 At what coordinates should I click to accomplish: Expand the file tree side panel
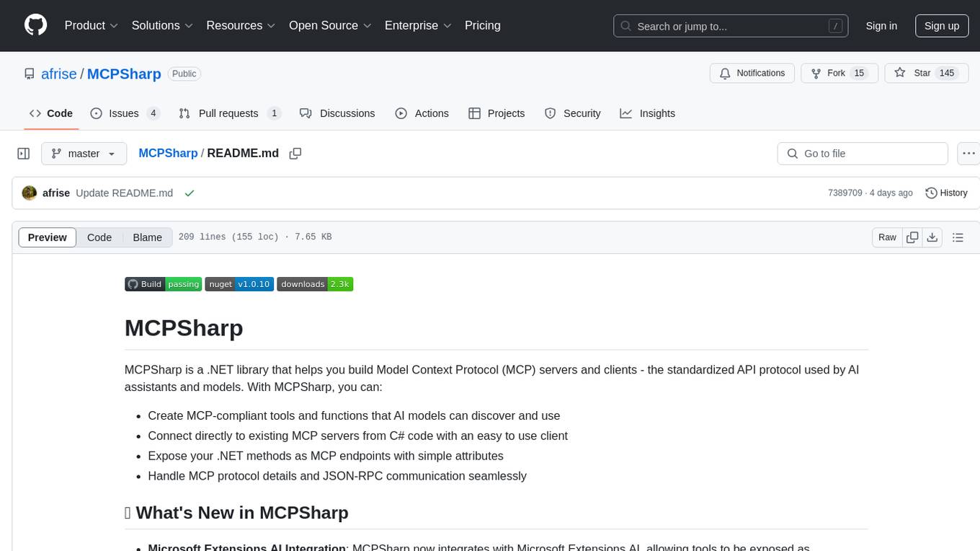24,154
